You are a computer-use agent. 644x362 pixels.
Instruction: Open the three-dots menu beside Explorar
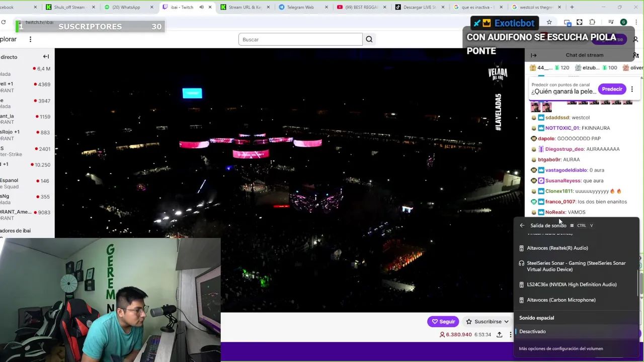(30, 39)
